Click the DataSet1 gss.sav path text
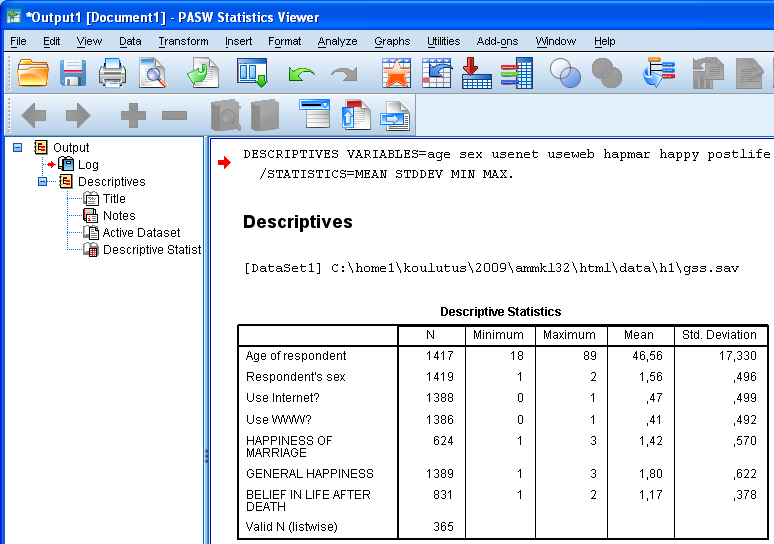Viewport: 774px width, 544px height. coord(491,268)
